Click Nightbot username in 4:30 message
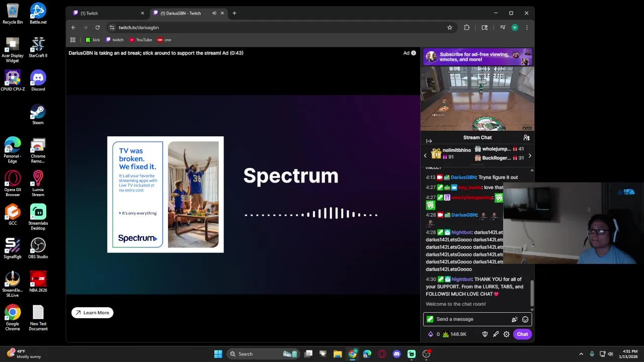The width and height of the screenshot is (644, 362). [462, 280]
